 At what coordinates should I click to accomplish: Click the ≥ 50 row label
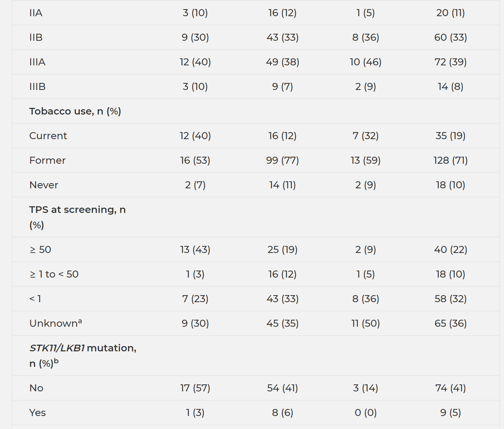pos(40,250)
